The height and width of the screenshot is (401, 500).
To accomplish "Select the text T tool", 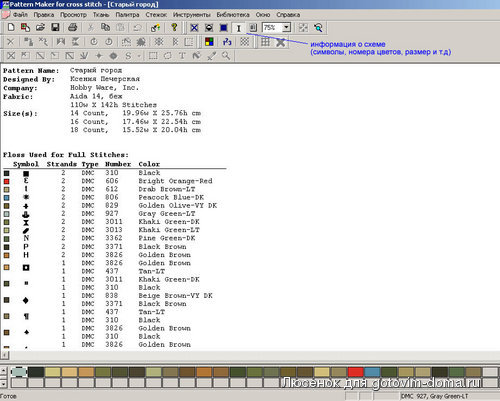I will coord(182,56).
